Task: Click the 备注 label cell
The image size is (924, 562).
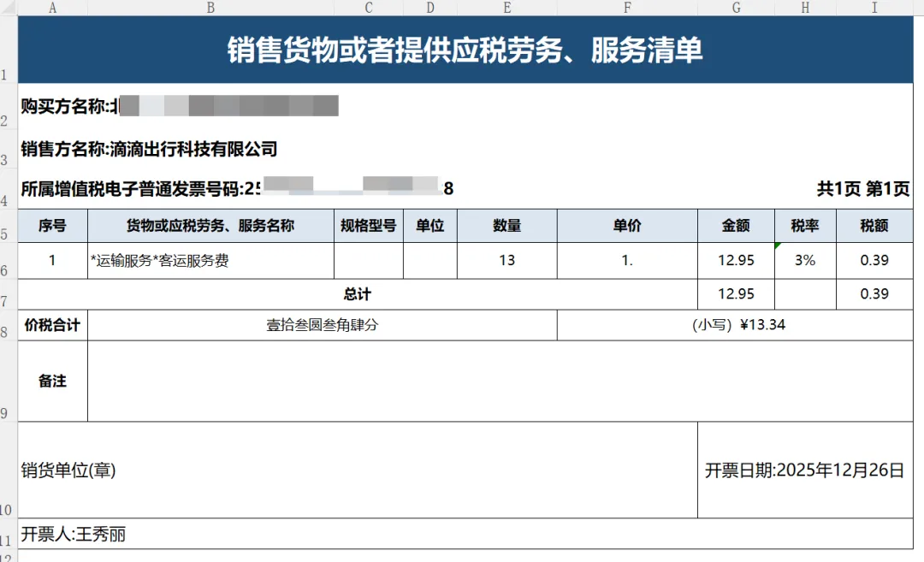Action: pyautogui.click(x=52, y=382)
